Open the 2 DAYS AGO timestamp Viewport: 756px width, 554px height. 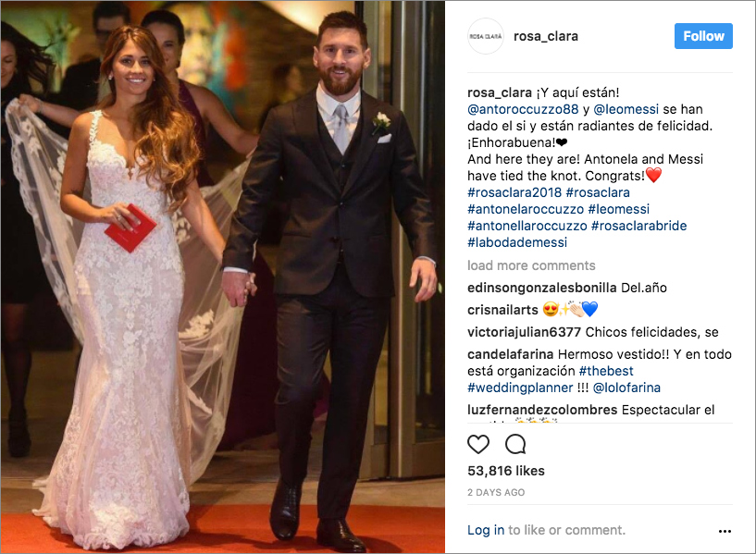click(496, 492)
